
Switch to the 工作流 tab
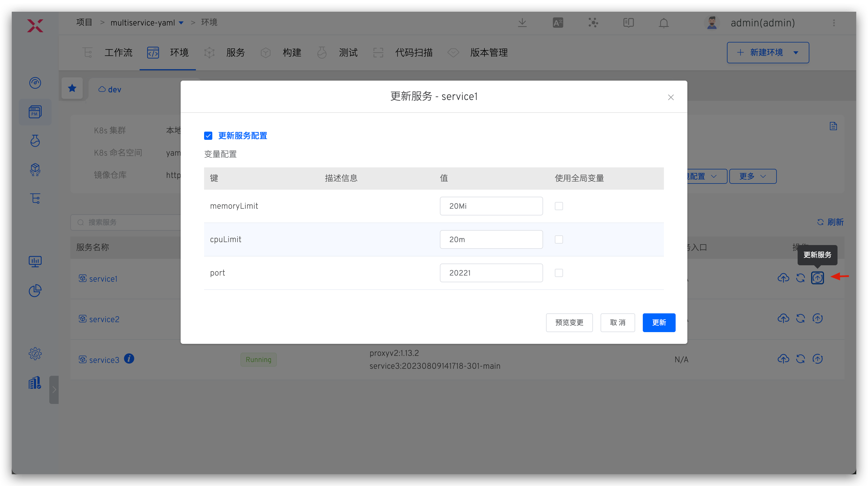pos(118,52)
